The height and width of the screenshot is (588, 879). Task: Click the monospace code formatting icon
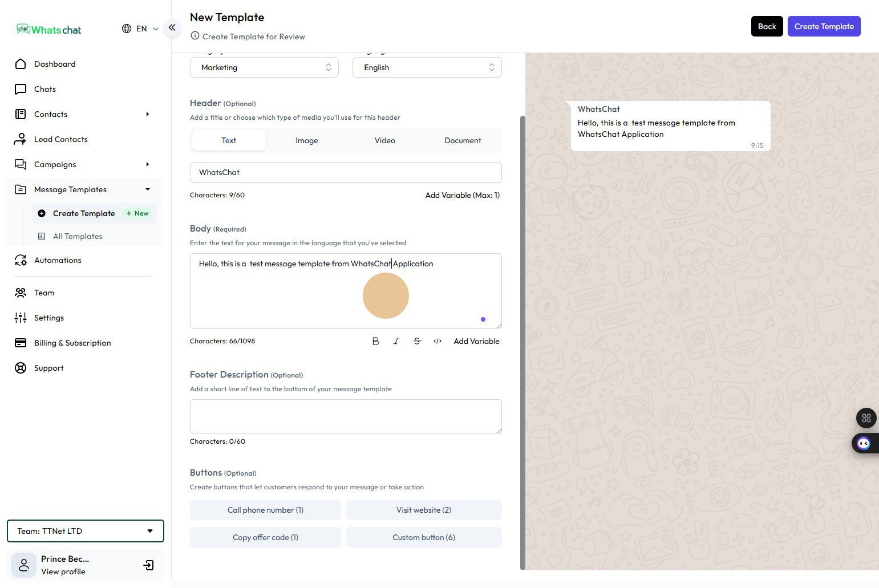(438, 341)
